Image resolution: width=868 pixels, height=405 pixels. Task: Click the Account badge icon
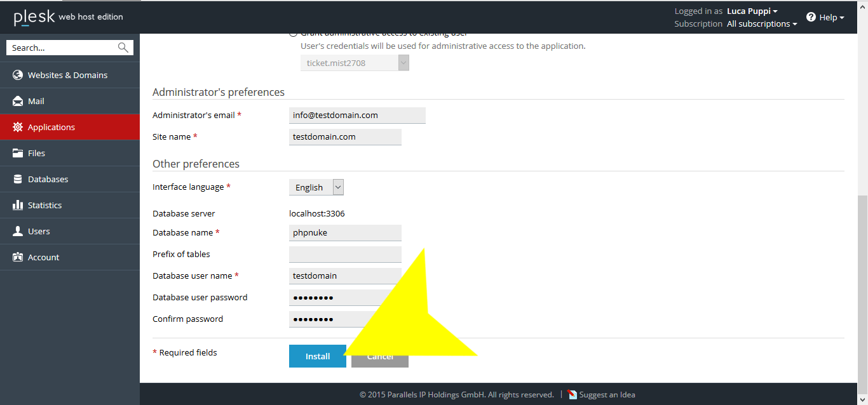(18, 257)
